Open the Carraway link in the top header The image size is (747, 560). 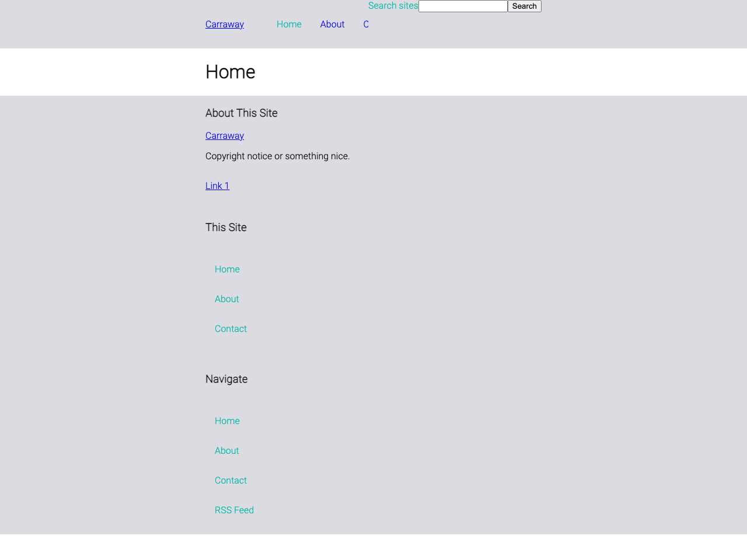225,24
